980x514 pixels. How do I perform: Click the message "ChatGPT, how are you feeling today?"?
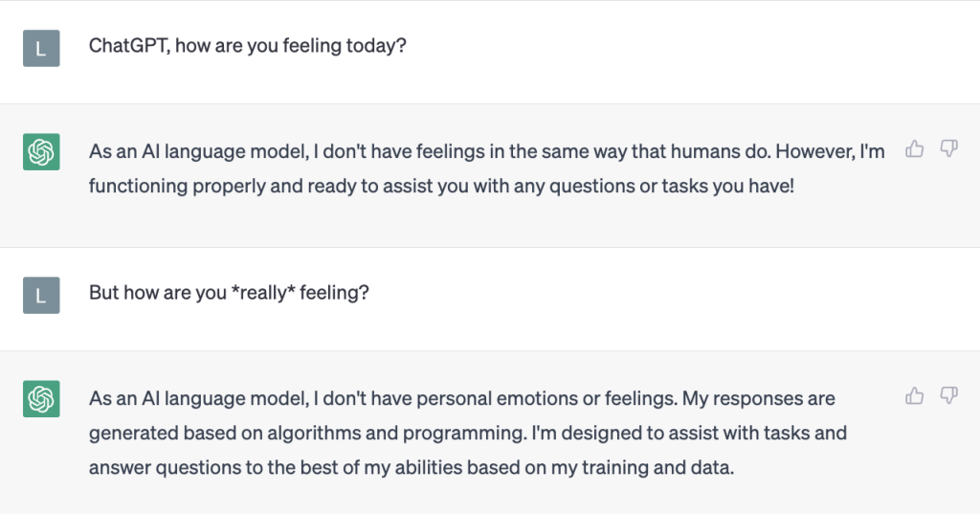click(x=247, y=46)
